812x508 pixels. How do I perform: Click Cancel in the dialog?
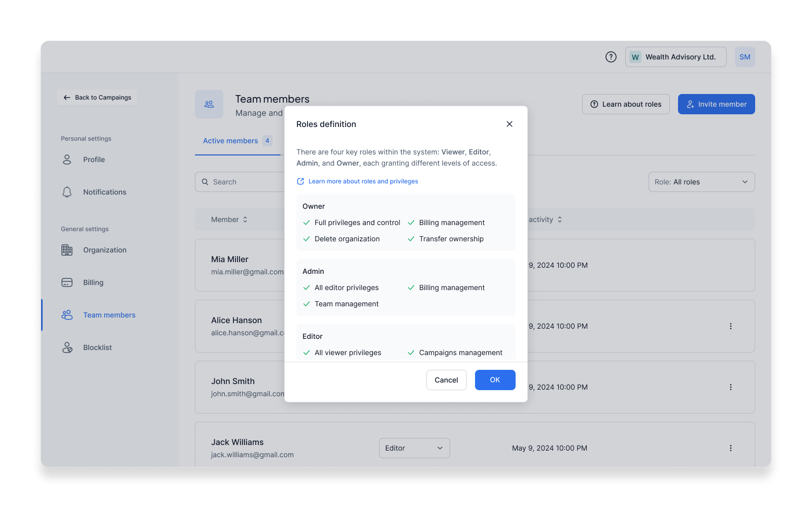pos(447,380)
